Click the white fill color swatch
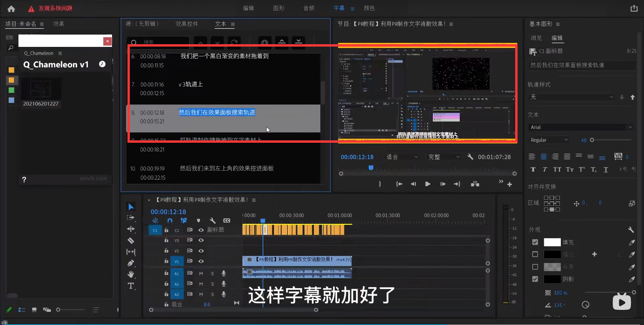644x325 pixels. pyautogui.click(x=552, y=242)
